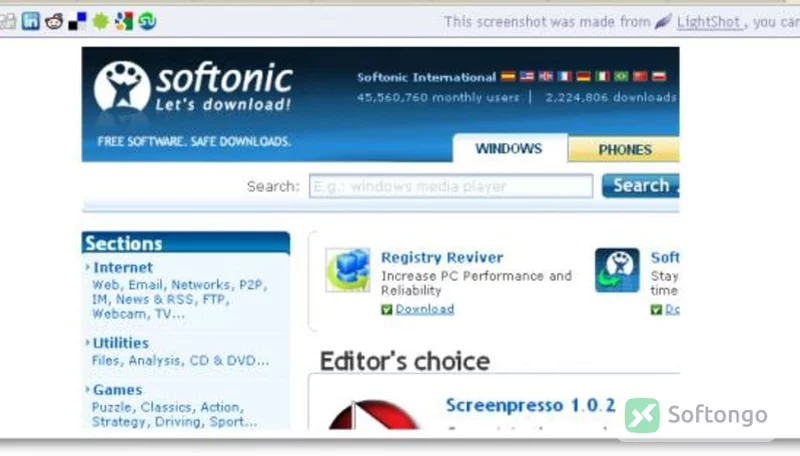Open the Screenpresso 1.0.2 title link
Image resolution: width=800 pixels, height=456 pixels.
pyautogui.click(x=531, y=406)
